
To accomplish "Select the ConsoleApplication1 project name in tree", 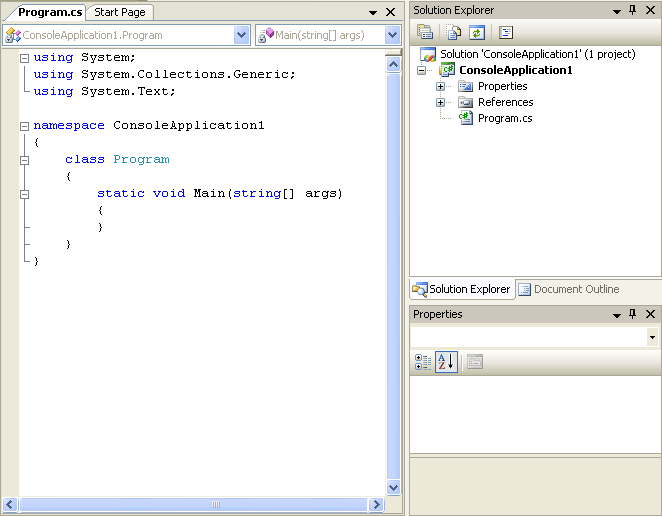I will pyautogui.click(x=515, y=70).
